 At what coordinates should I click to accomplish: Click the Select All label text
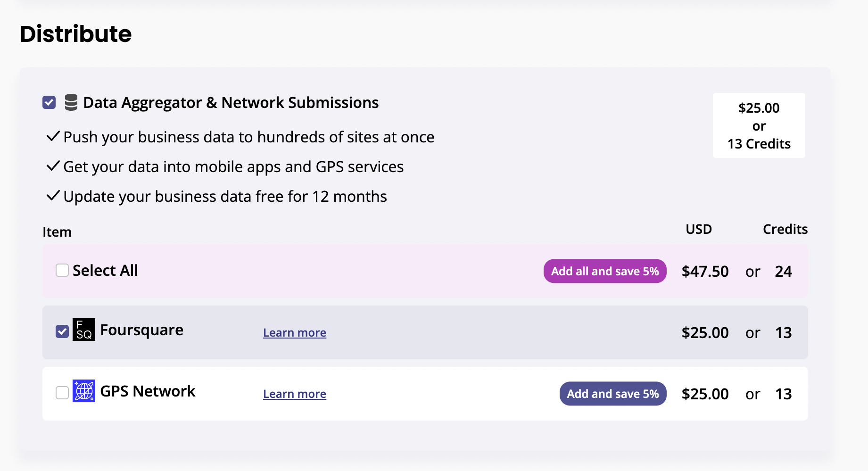(105, 271)
